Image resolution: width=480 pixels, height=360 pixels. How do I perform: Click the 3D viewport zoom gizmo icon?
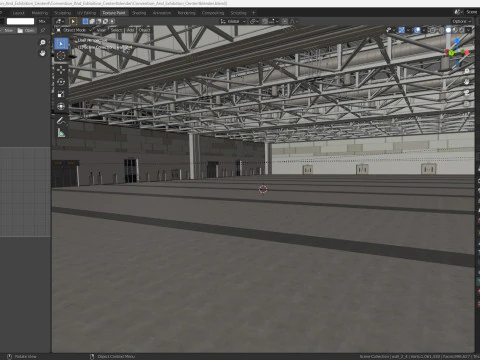coord(467,71)
